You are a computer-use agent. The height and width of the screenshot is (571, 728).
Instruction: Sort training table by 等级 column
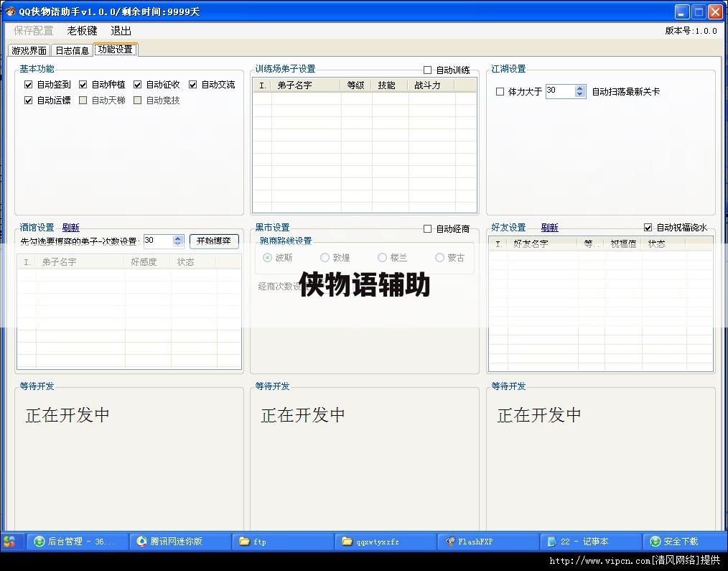356,85
